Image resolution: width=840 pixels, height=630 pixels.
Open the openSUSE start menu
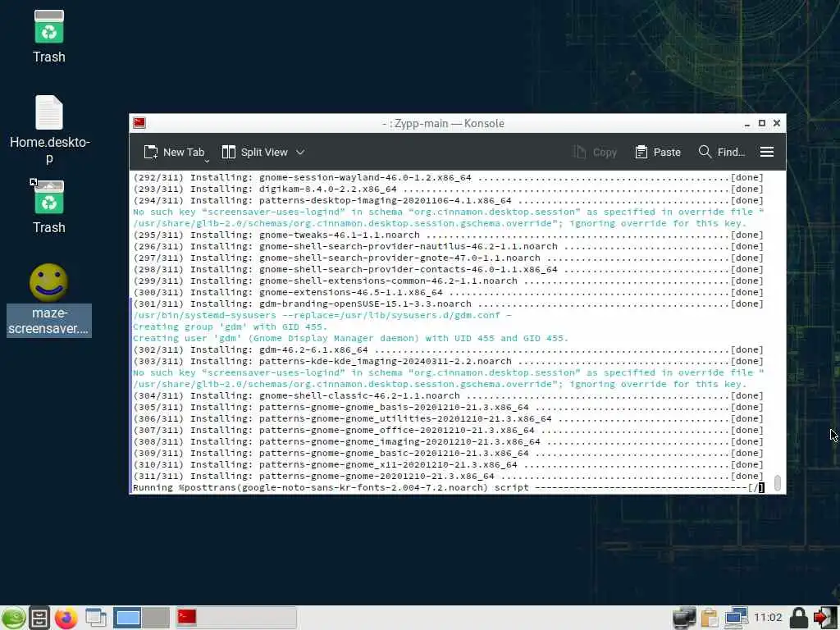pos(13,619)
